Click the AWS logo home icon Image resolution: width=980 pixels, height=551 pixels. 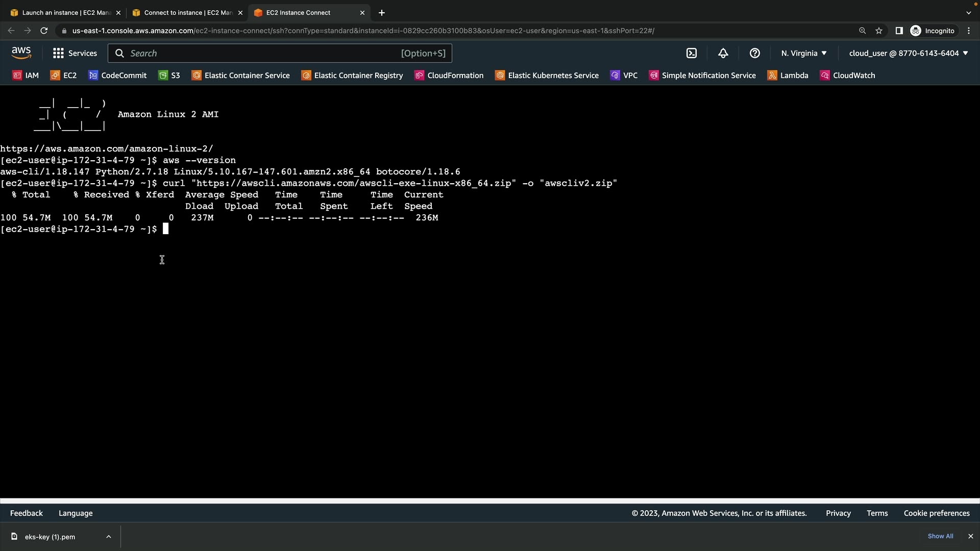21,53
